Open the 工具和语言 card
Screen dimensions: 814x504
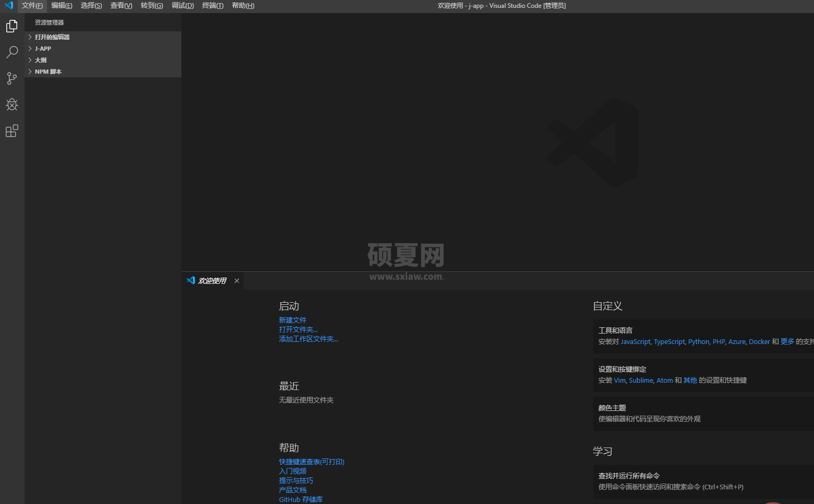pos(704,336)
